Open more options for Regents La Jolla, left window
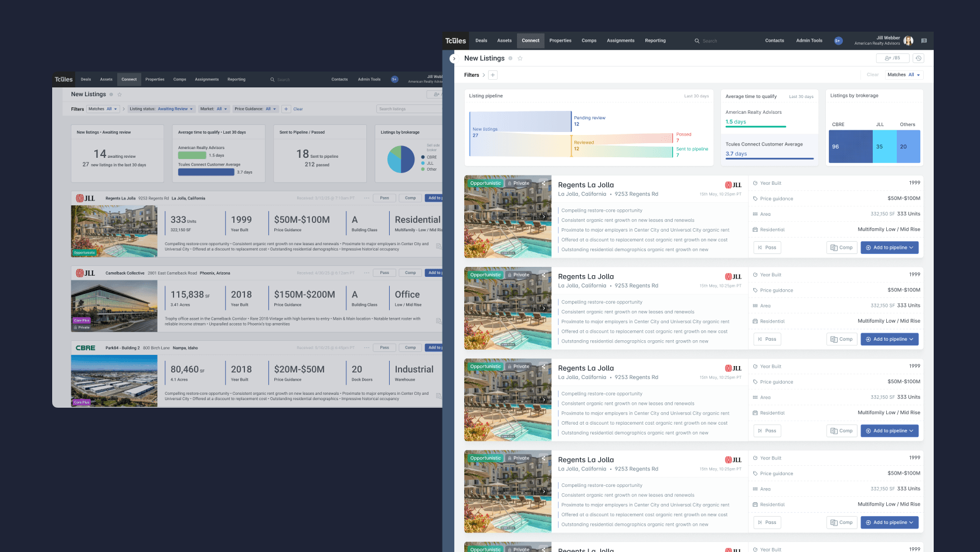Screen dimensions: 980x552 [x=367, y=198]
